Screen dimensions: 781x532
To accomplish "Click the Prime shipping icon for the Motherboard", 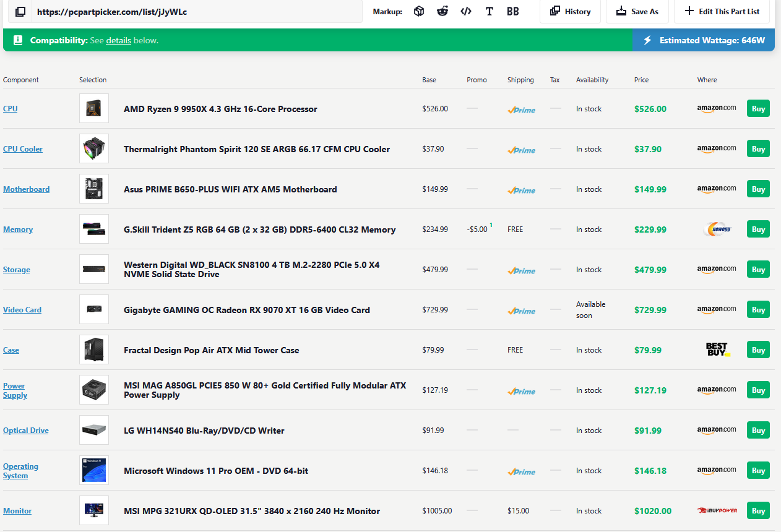I will [x=521, y=190].
